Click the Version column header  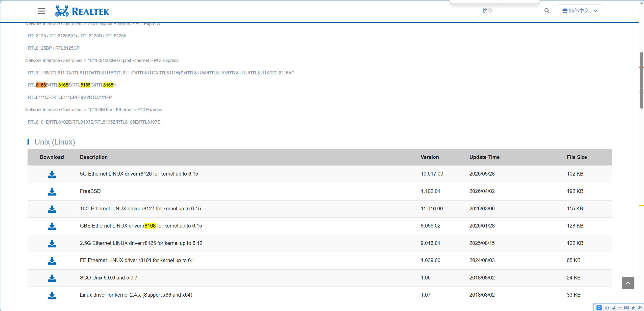pyautogui.click(x=430, y=157)
